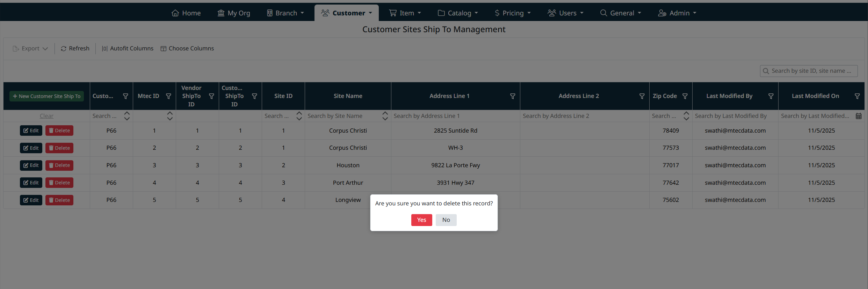Open the Pricing menu dropdown
The height and width of the screenshot is (289, 868).
(x=513, y=13)
